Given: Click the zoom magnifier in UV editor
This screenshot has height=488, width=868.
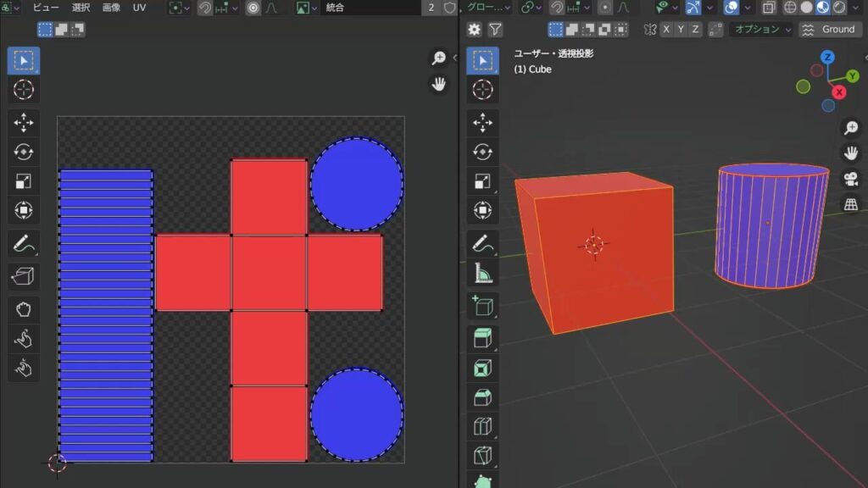Looking at the screenshot, I should (x=439, y=58).
